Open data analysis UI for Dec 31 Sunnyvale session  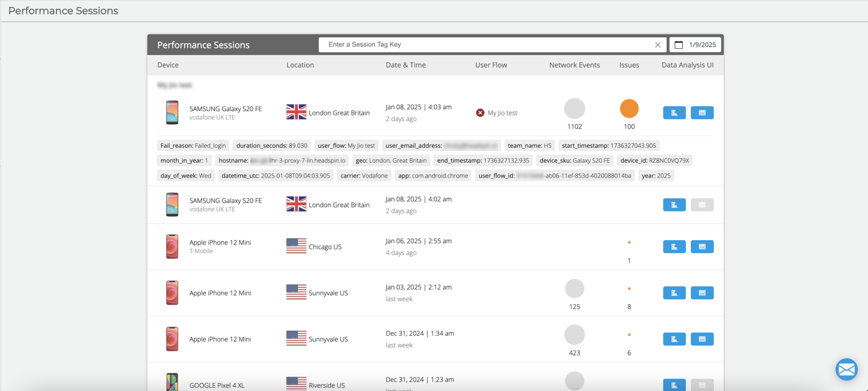702,339
